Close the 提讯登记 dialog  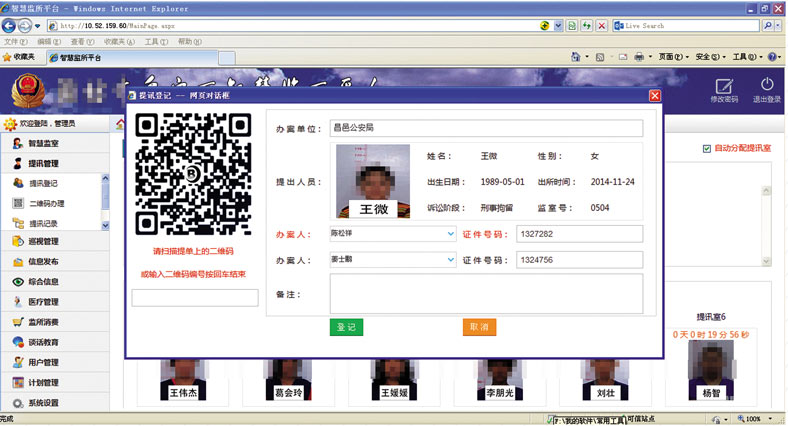click(655, 95)
